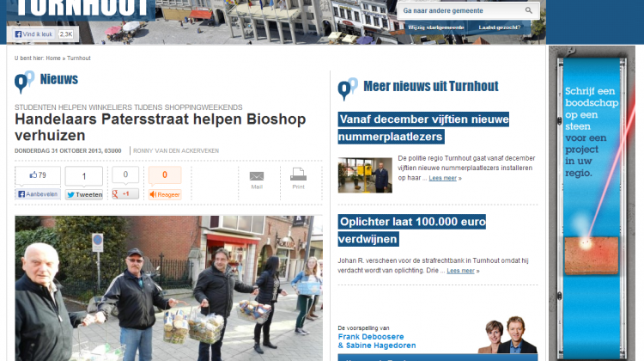This screenshot has height=361, width=644.
Task: Click 'Lees meer' under Oplichter article
Action: click(460, 271)
